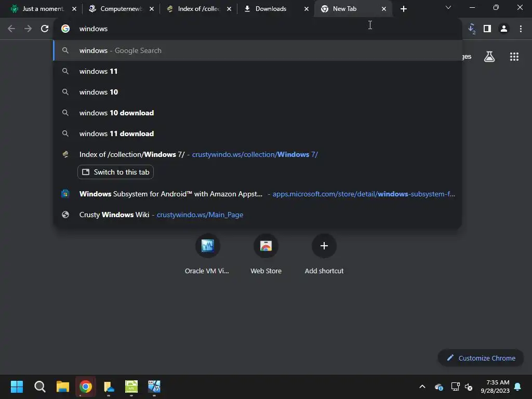
Task: Click the muted volume tray icon
Action: point(469,387)
